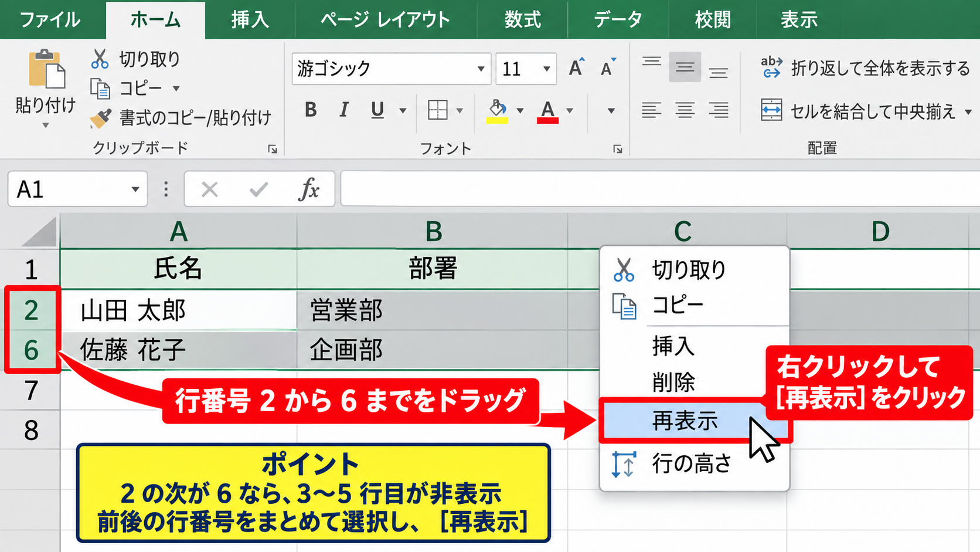
Task: Increase font size with large A
Action: [577, 68]
